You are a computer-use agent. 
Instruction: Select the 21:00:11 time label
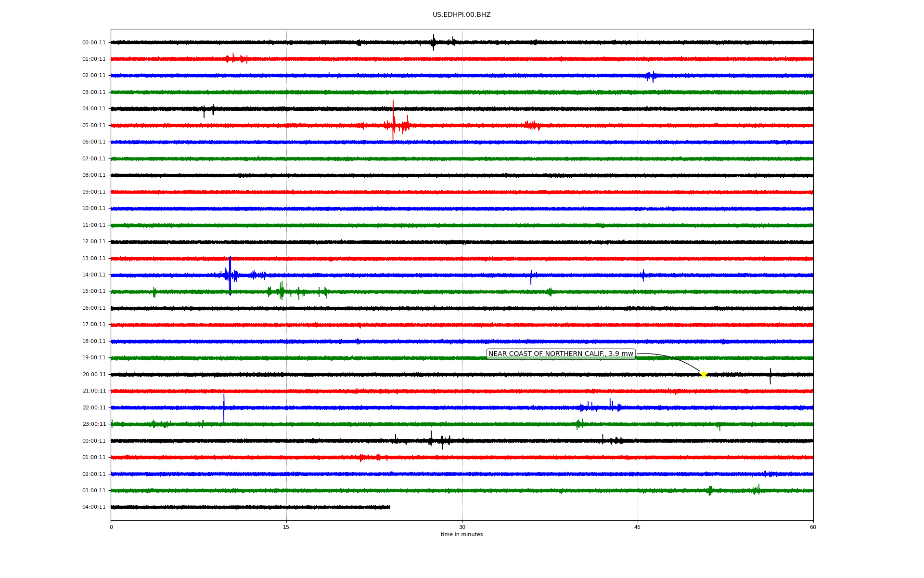point(94,391)
